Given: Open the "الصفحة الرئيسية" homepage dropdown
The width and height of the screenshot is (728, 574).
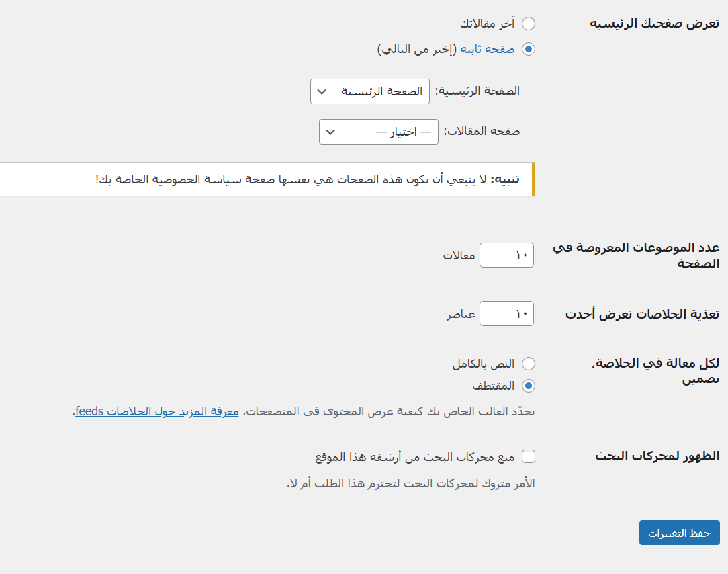Looking at the screenshot, I should [x=370, y=91].
